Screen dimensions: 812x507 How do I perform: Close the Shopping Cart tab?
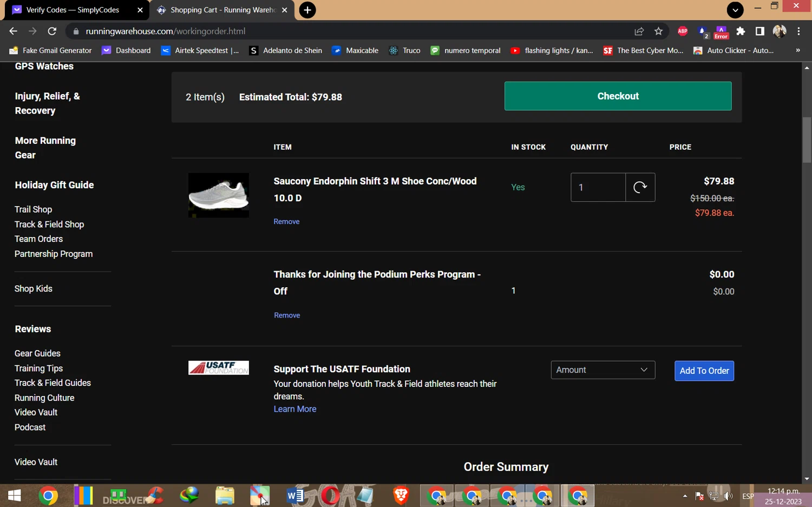click(285, 10)
